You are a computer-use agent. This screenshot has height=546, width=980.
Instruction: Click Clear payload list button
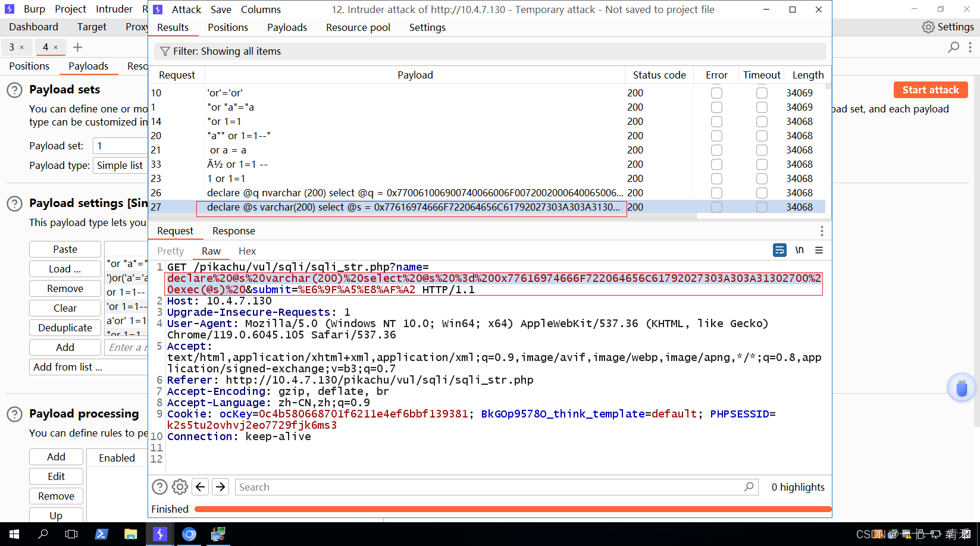click(x=65, y=308)
